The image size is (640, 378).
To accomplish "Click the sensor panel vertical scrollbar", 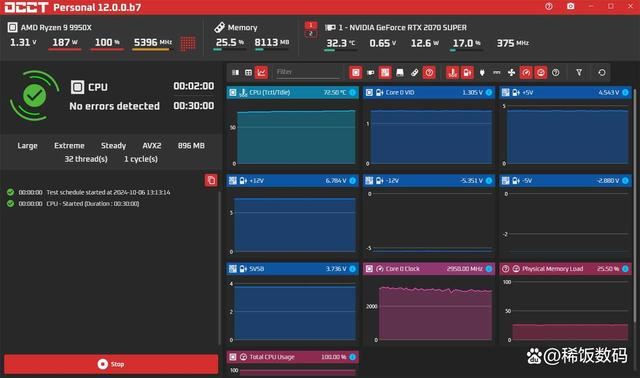I will [x=635, y=204].
